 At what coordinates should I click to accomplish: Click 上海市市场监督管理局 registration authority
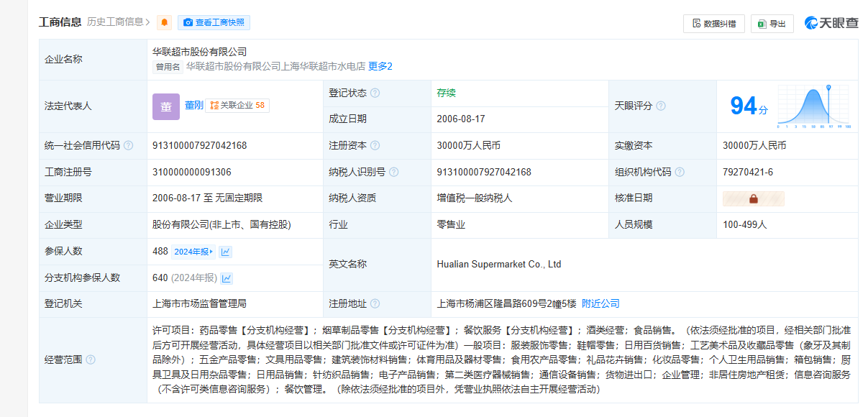(199, 303)
